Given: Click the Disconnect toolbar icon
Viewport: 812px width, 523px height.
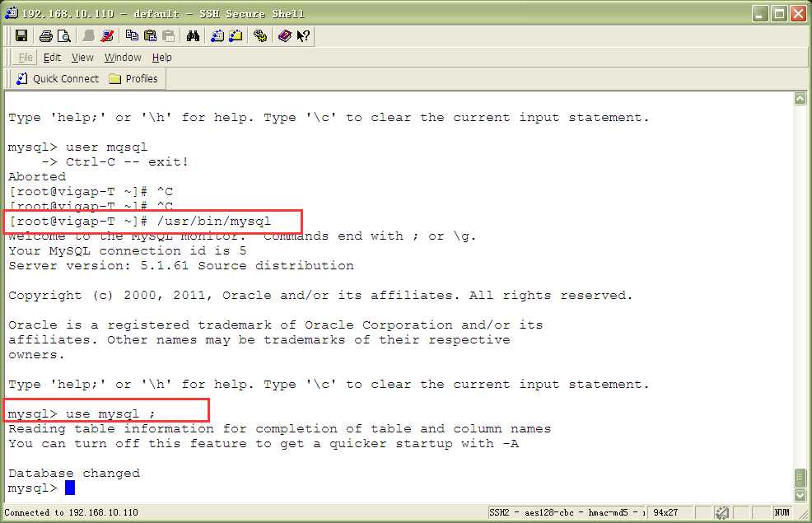Looking at the screenshot, I should tap(107, 35).
